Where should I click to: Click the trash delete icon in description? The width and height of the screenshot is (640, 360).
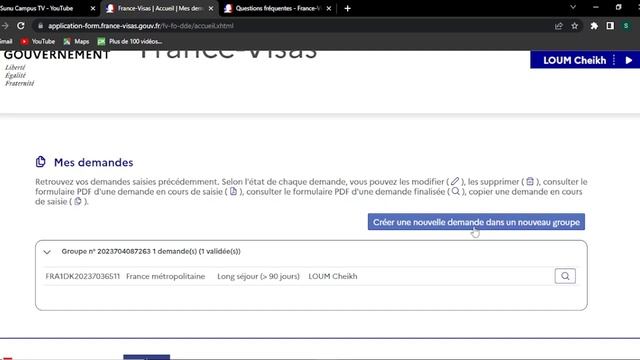530,181
